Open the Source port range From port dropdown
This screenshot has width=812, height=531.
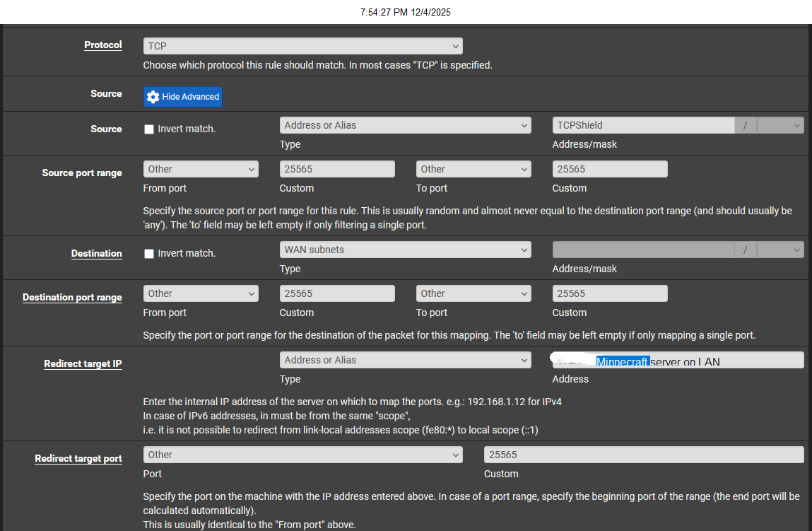tap(201, 169)
